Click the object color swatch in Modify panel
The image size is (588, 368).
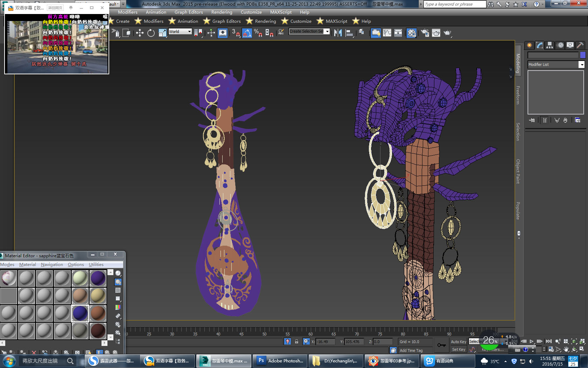click(x=582, y=55)
